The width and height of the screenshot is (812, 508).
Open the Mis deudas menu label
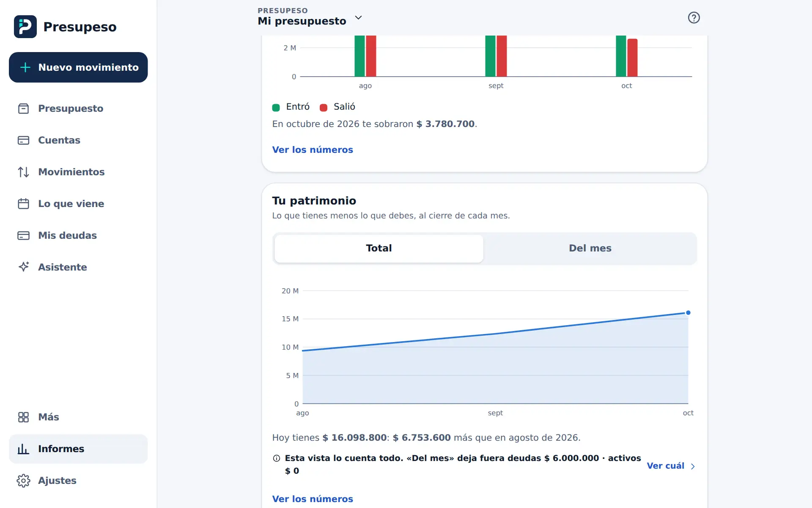coord(68,235)
